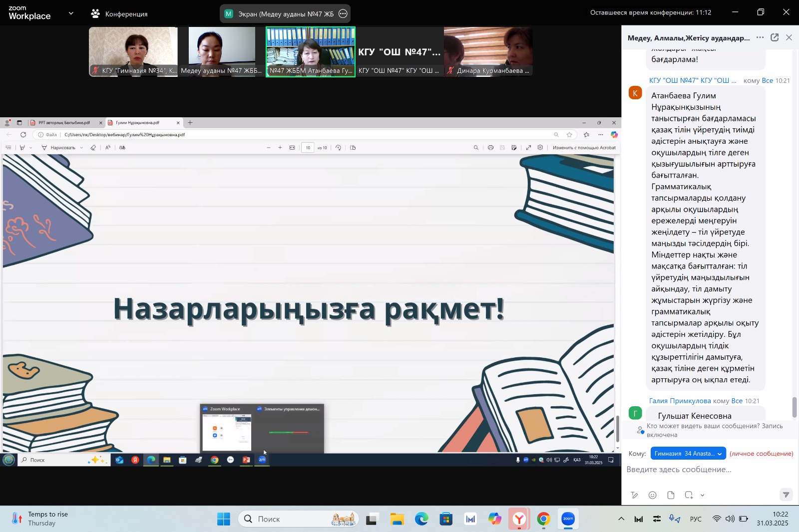This screenshot has height=532, width=799.
Task: Open the Конференция menu item
Action: (119, 14)
